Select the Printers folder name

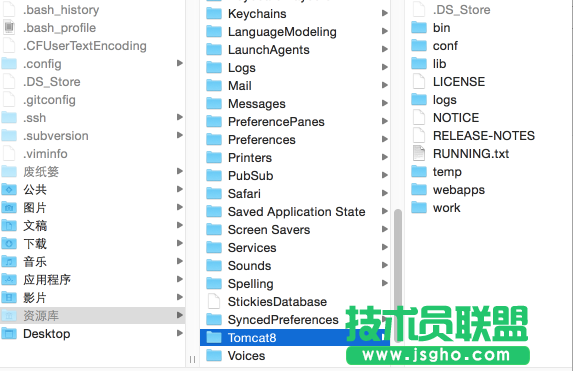pyautogui.click(x=250, y=158)
